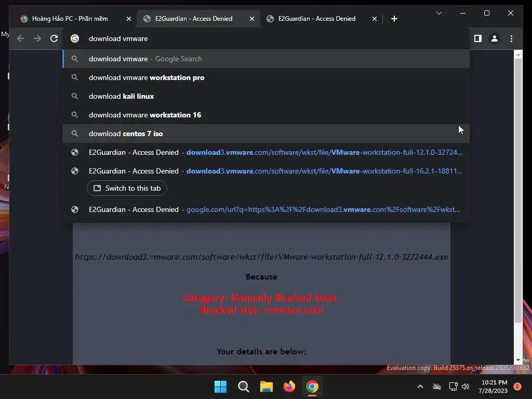Click Chrome icon in the taskbar
The width and height of the screenshot is (532, 399).
[x=312, y=387]
